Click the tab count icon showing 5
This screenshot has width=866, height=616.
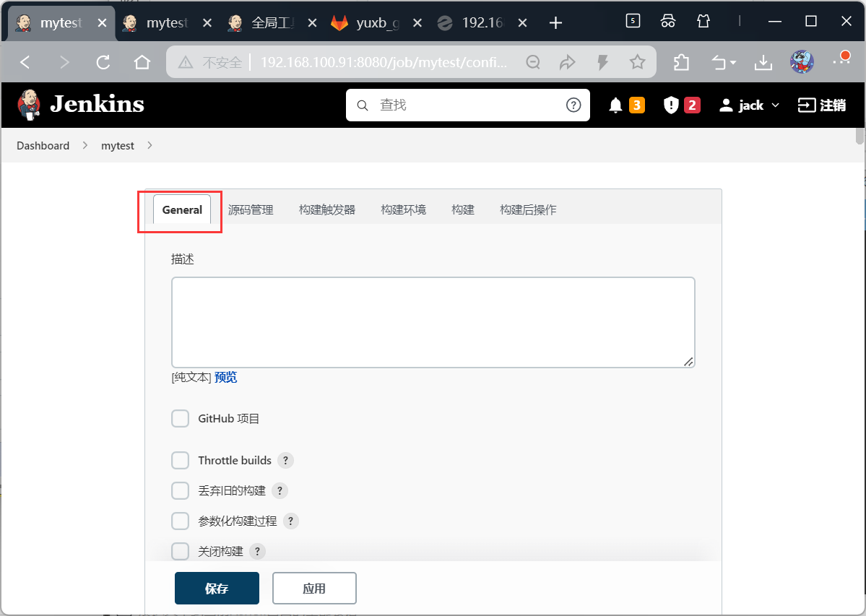point(633,21)
